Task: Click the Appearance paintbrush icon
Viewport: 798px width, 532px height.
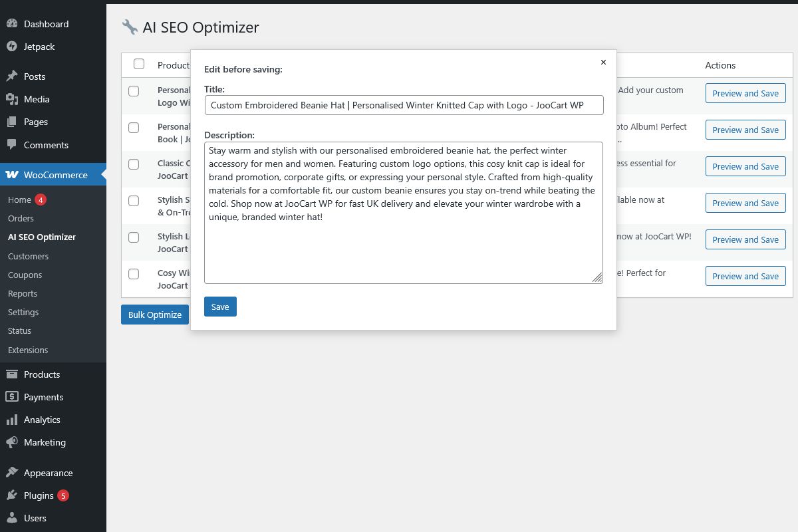Action: pyautogui.click(x=12, y=473)
